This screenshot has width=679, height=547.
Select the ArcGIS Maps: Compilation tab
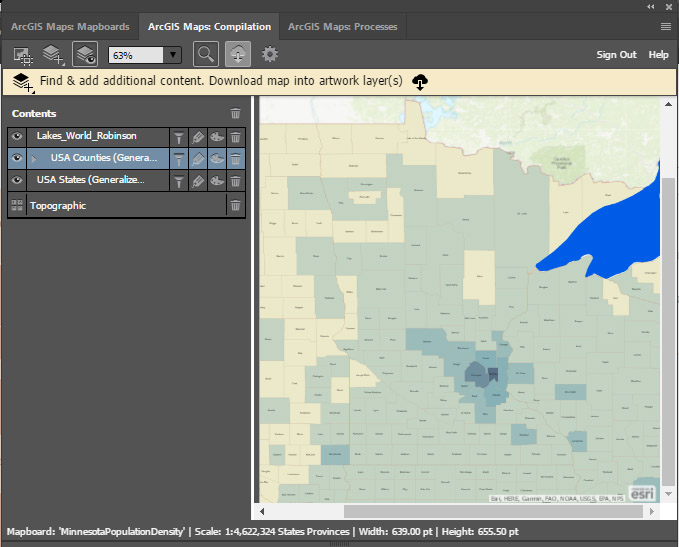click(210, 27)
